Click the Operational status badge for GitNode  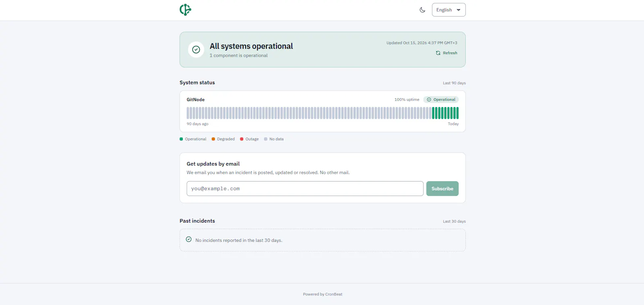pos(441,100)
